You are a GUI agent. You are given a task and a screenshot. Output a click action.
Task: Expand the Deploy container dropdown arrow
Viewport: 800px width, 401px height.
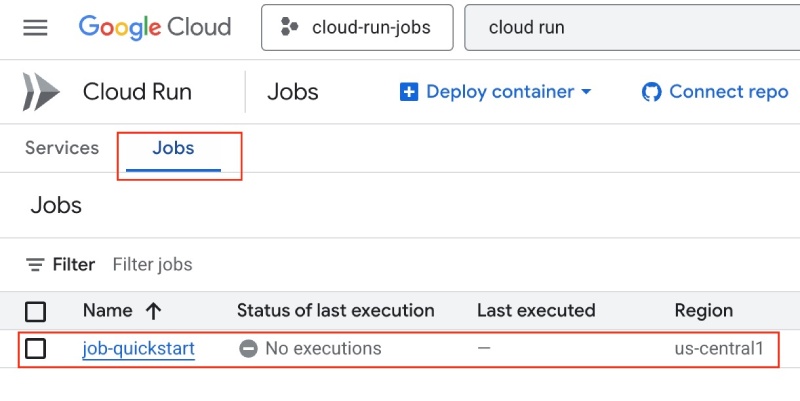(586, 92)
